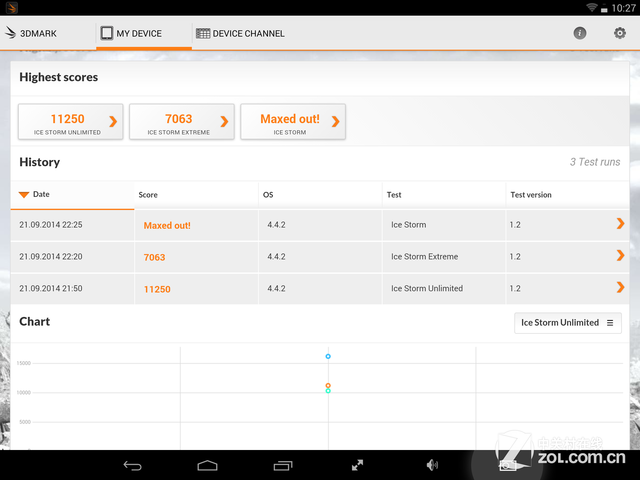This screenshot has width=640, height=480.
Task: Click the orange sort triangle beside Date
Action: coord(24,195)
